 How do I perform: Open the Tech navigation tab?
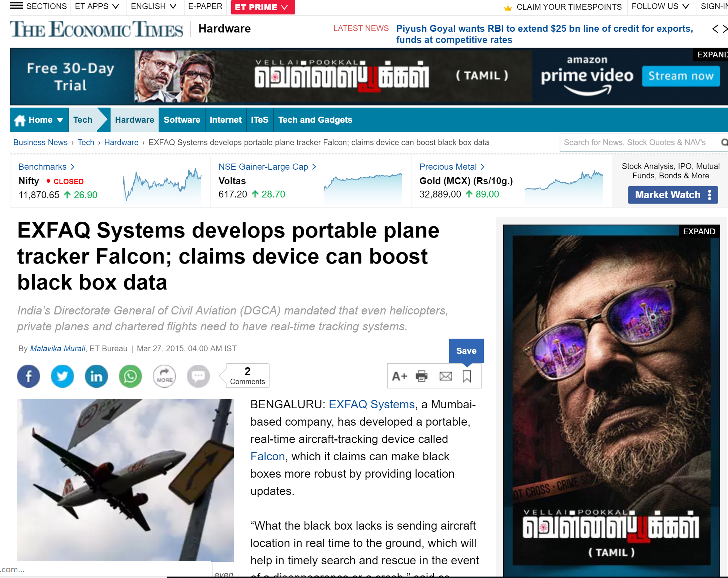[x=83, y=120]
